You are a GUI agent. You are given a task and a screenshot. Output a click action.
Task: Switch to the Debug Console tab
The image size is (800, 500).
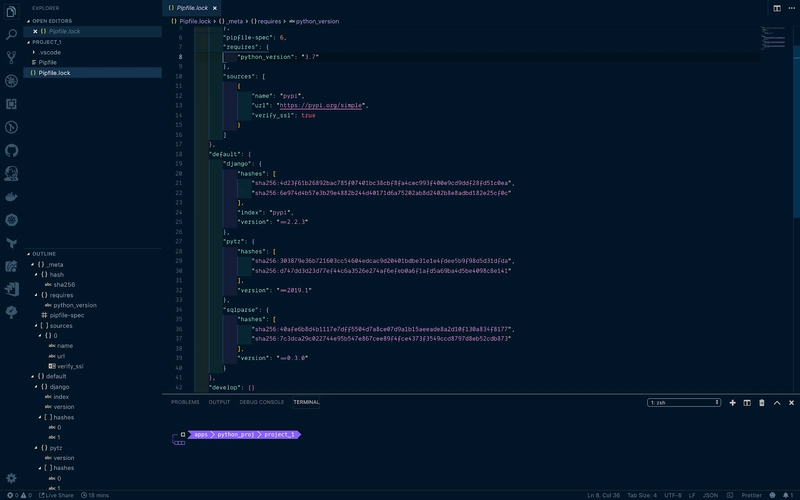261,402
